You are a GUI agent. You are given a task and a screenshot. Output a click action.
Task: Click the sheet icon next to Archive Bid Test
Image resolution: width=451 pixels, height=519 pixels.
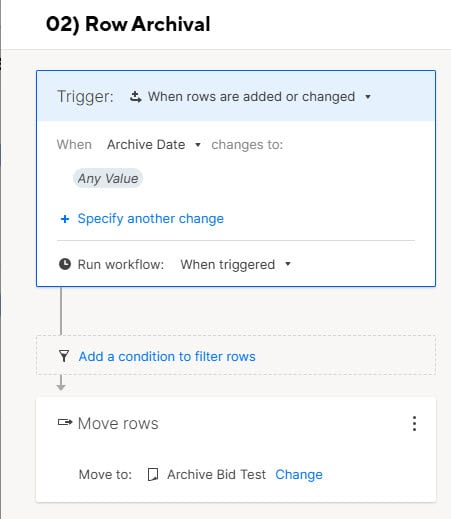click(153, 474)
